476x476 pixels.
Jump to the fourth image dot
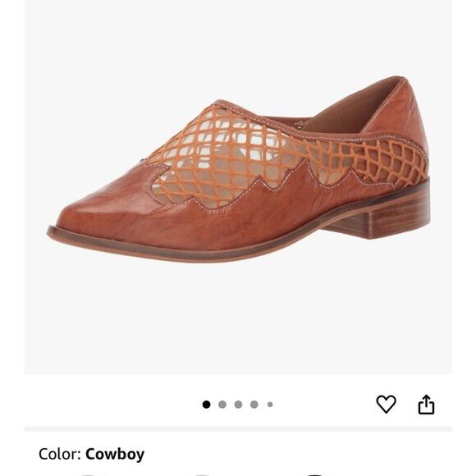click(254, 405)
